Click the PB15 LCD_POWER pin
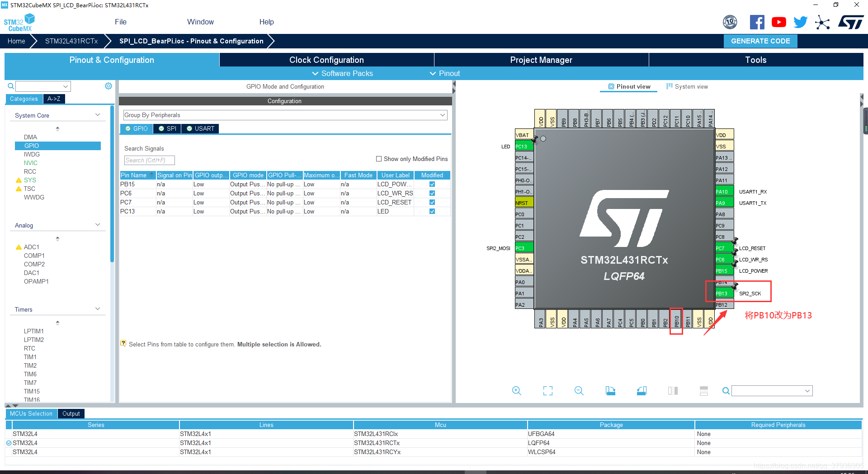Viewport: 868px width, 474px height. click(x=724, y=270)
